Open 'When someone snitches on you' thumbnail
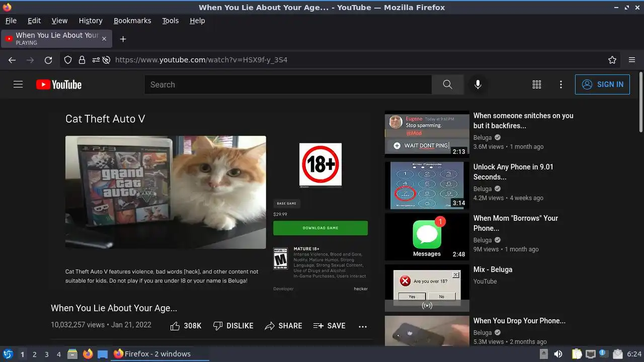Image resolution: width=644 pixels, height=362 pixels. (427, 134)
